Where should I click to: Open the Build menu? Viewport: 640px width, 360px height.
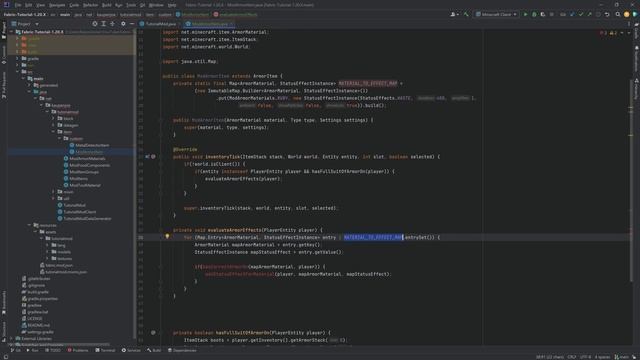(x=107, y=5)
